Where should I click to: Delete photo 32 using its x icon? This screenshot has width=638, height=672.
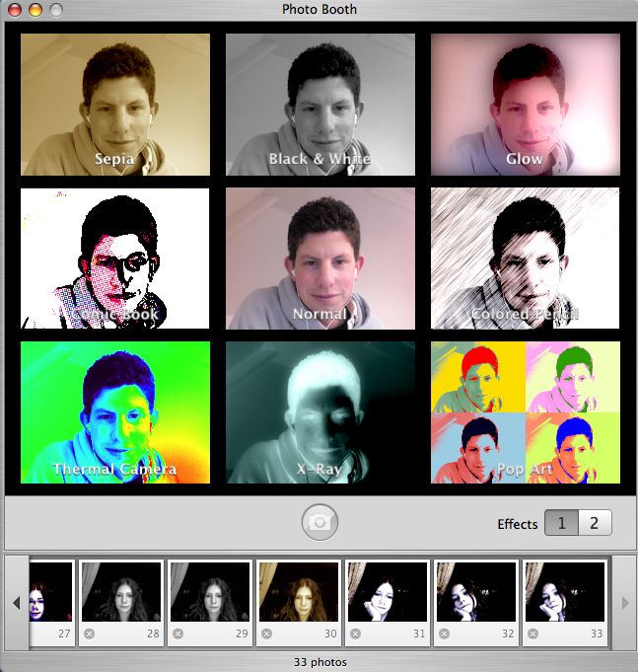tap(444, 634)
